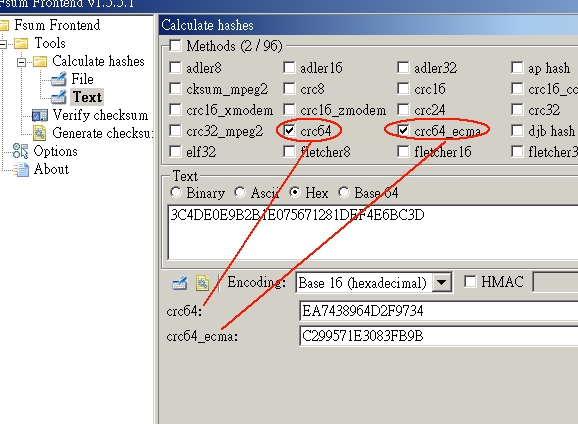Image resolution: width=578 pixels, height=424 pixels.
Task: Open About in the tree
Action: [x=51, y=169]
